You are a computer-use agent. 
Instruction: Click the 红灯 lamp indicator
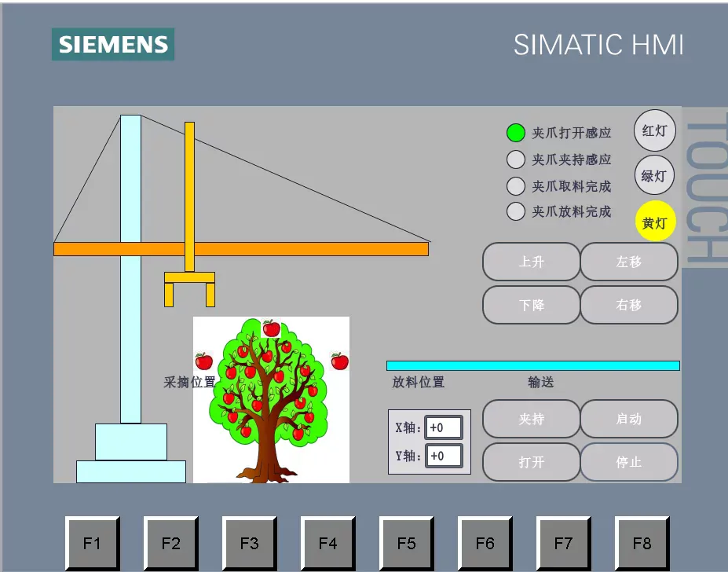coord(654,130)
